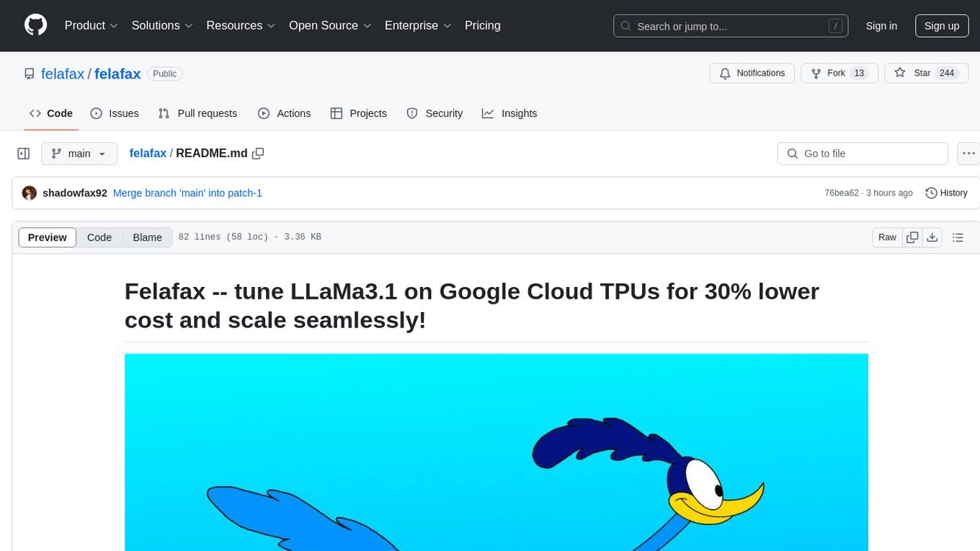
Task: Expand the Solutions menu
Action: [x=162, y=25]
